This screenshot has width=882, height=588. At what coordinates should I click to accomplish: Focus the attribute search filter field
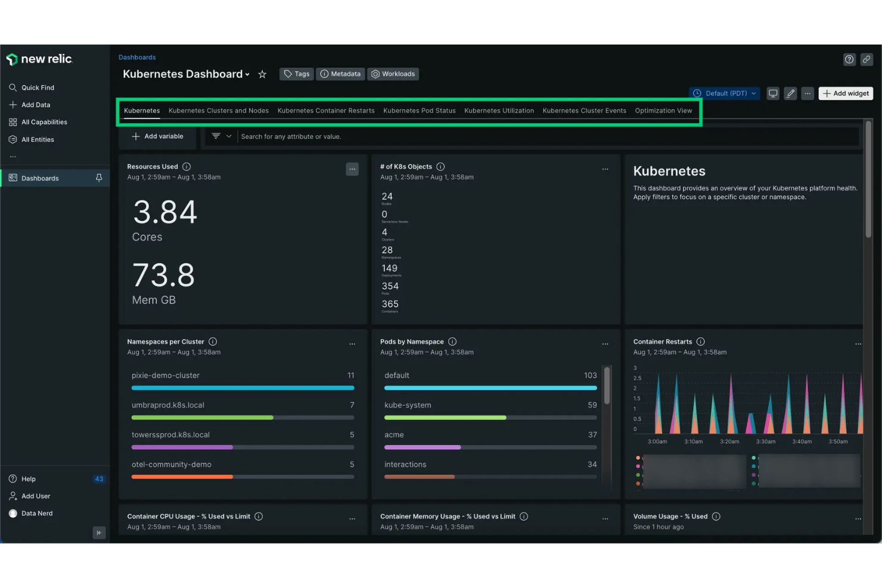click(548, 136)
